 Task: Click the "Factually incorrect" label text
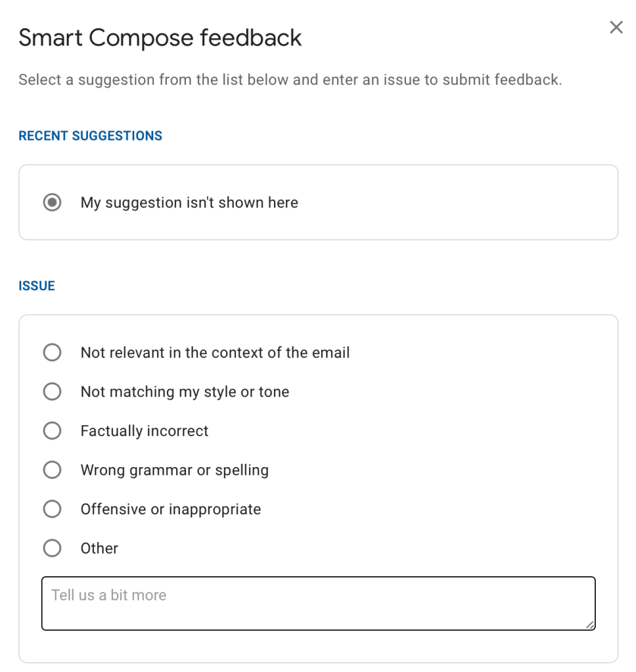pos(144,431)
